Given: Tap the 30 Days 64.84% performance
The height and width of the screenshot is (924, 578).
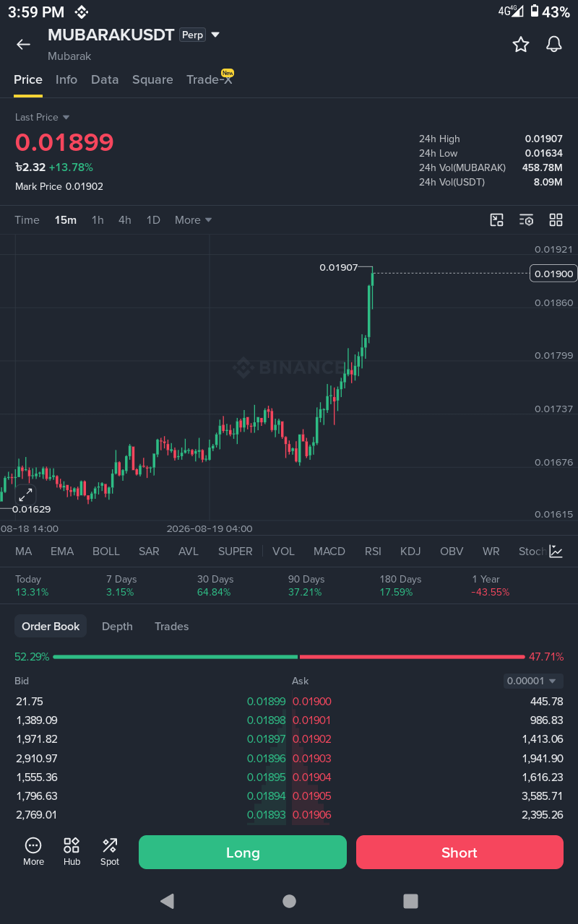Looking at the screenshot, I should coord(215,585).
